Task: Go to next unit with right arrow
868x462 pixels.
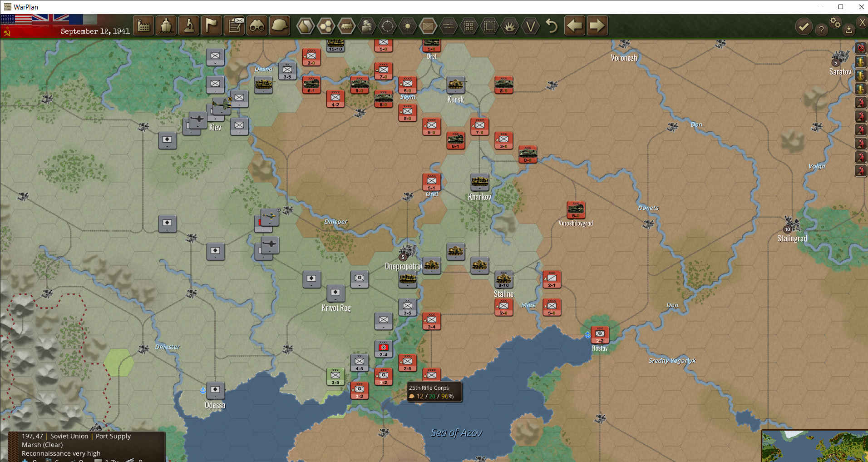Action: 597,26
